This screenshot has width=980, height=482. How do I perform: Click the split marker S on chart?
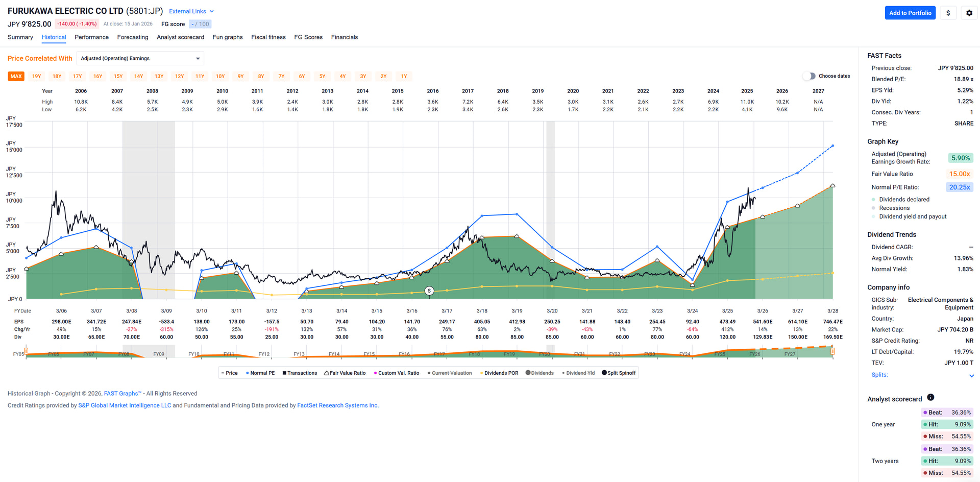[x=429, y=291]
